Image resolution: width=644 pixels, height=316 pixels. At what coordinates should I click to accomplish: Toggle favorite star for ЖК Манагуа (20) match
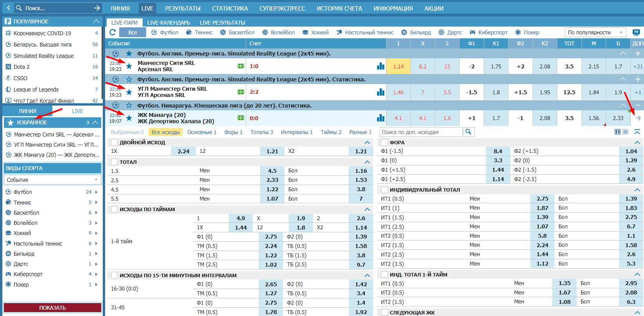coord(129,118)
